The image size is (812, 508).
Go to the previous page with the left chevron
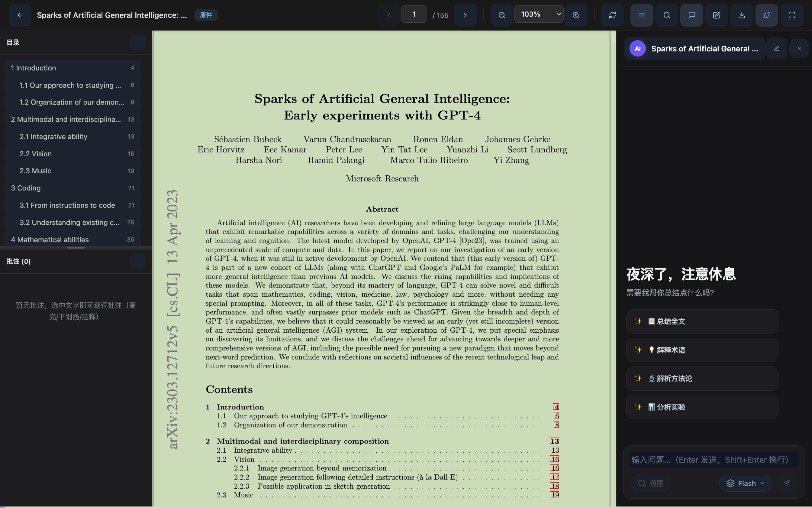[x=388, y=15]
